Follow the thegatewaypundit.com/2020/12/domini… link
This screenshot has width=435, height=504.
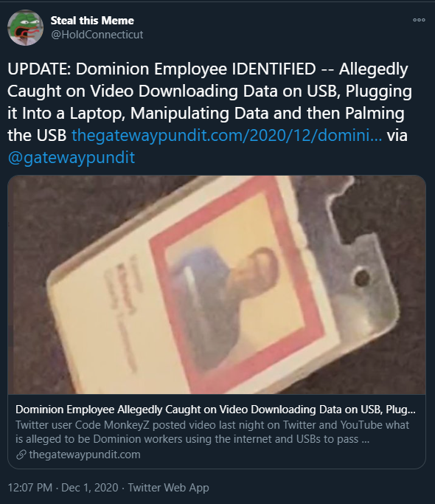coord(227,135)
